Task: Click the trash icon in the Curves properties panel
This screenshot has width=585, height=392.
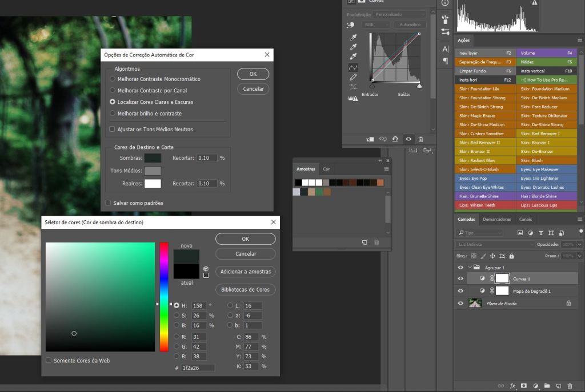Action: click(421, 139)
